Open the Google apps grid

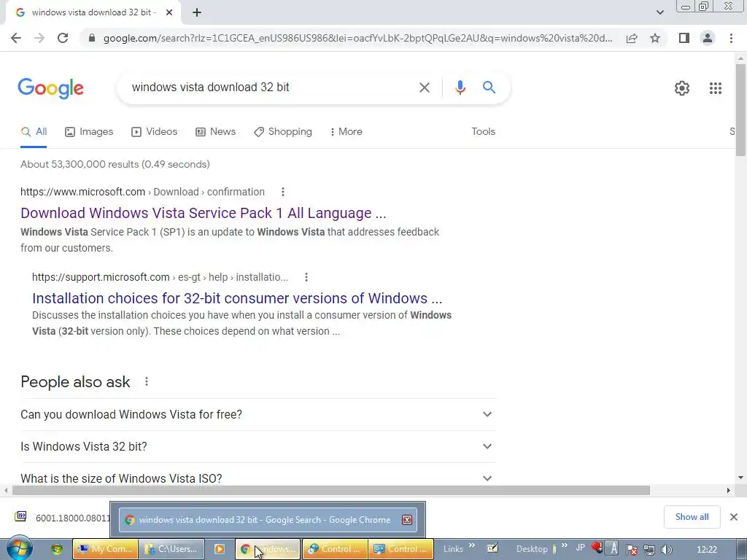(715, 88)
